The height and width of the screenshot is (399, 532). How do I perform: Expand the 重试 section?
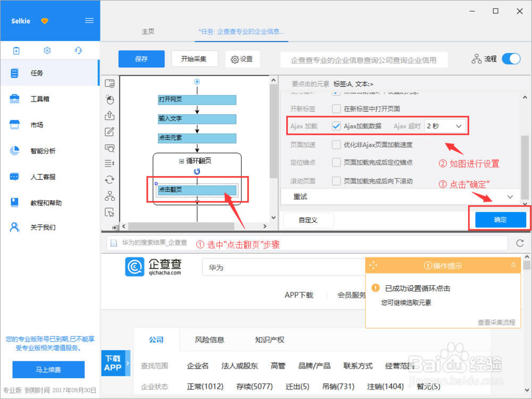(x=510, y=197)
